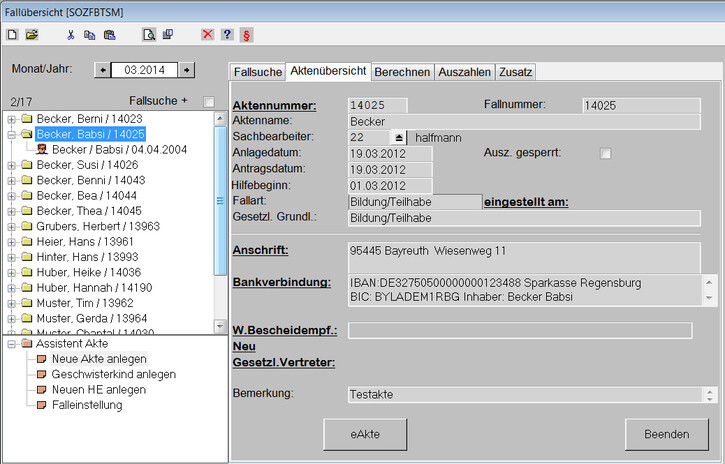Viewport: 725px width, 464px height.
Task: Collapse the Becker, Babsi / 14025 node
Action: coord(12,133)
